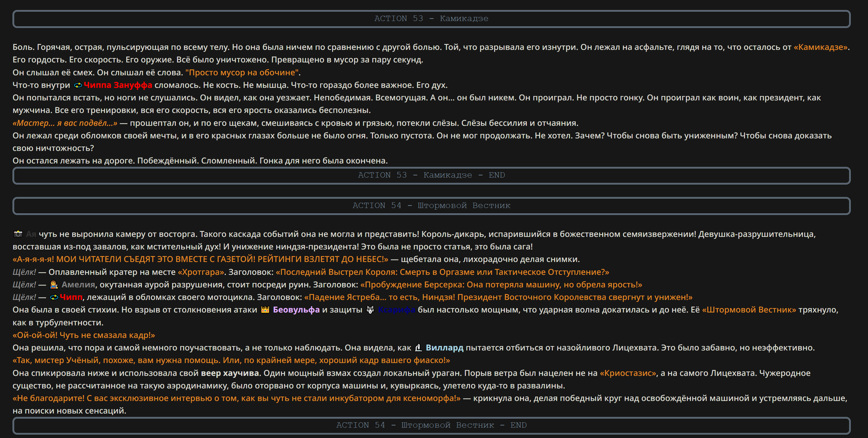868x438 pixels.
Task: Click italic quote «Мастер... я вас подвёл...»
Action: 65,123
